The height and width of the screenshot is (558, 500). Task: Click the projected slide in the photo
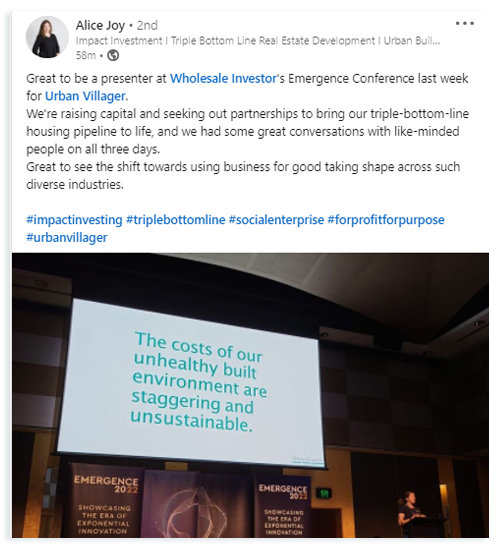pos(190,384)
